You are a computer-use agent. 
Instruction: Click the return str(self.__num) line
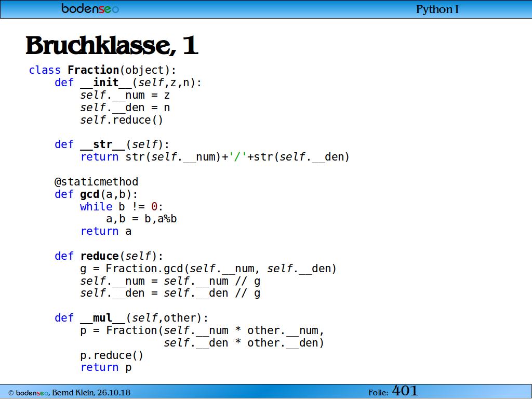tap(215, 157)
